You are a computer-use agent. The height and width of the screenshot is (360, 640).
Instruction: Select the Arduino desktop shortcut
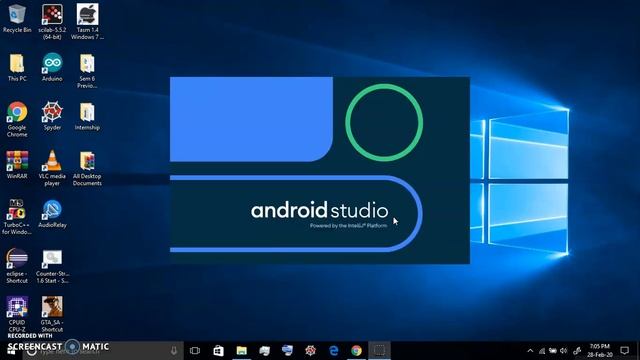click(52, 67)
